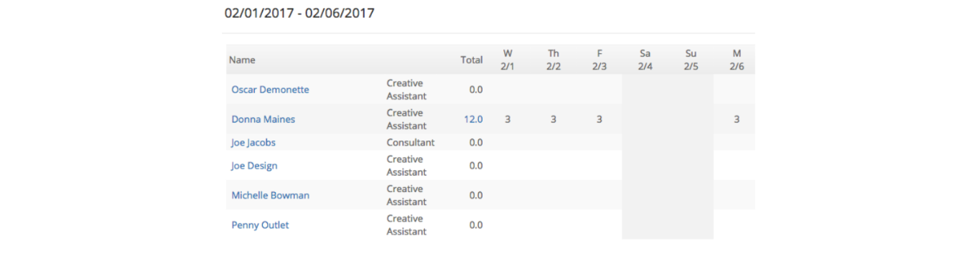Screen dimensions: 980x258
Task: Select the Th 2/2 column header
Action: (554, 59)
